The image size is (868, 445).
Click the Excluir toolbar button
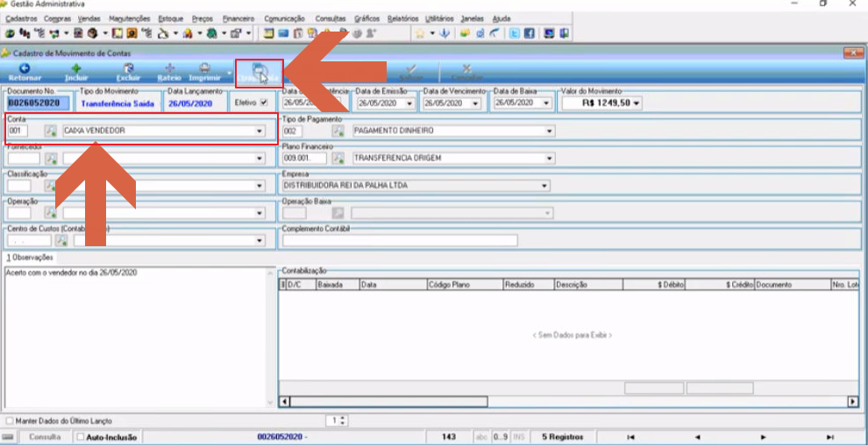click(x=128, y=73)
